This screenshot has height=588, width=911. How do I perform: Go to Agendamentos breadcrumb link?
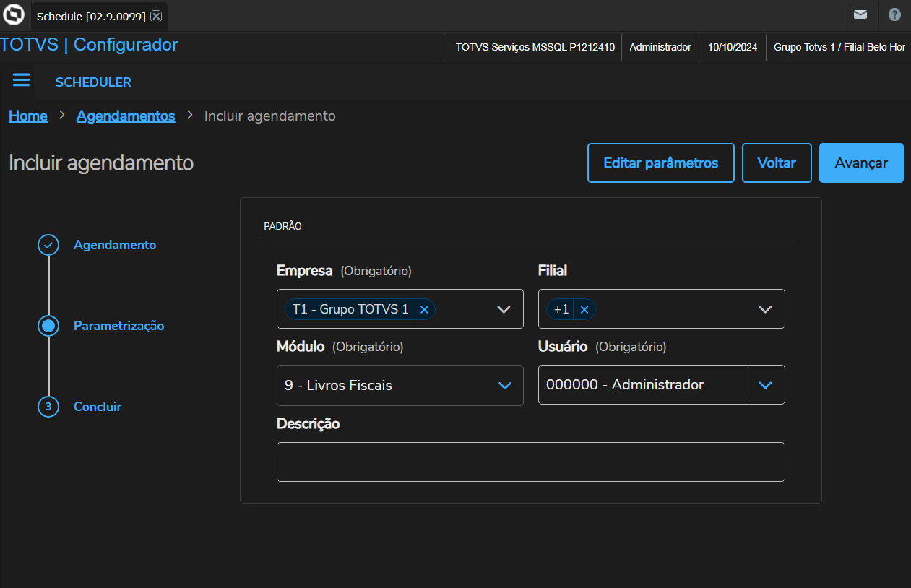coord(126,116)
